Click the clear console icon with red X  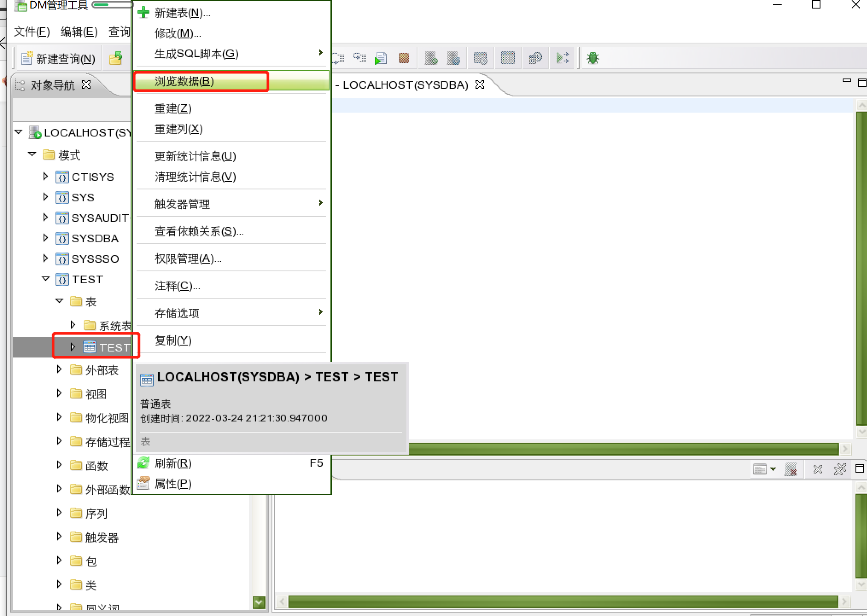(x=791, y=469)
